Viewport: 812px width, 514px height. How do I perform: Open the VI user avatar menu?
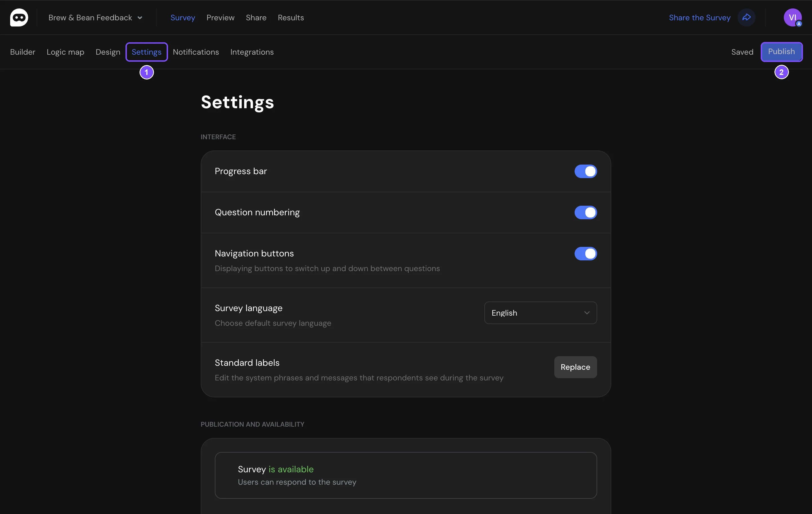[793, 17]
